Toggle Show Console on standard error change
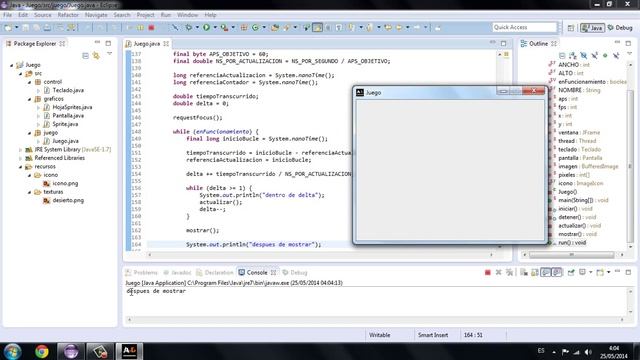 [x=557, y=272]
